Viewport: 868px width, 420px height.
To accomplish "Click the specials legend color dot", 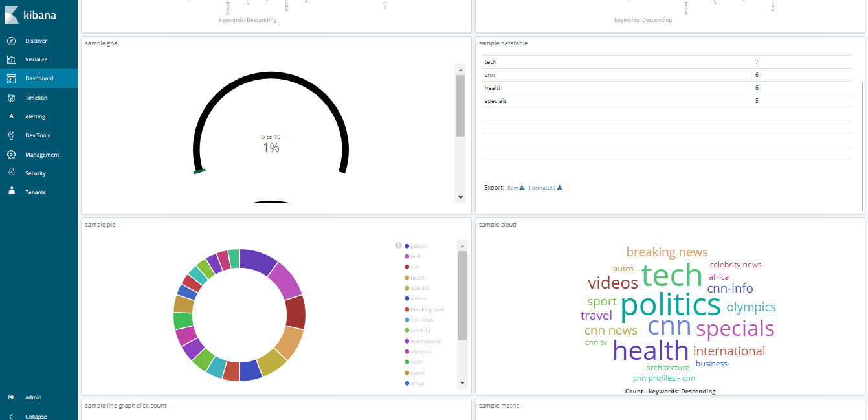I will (406, 288).
